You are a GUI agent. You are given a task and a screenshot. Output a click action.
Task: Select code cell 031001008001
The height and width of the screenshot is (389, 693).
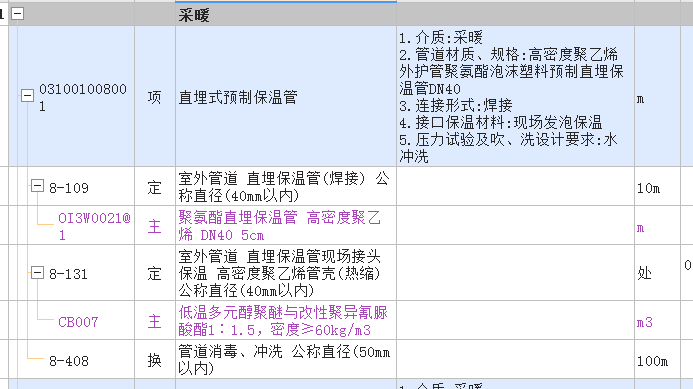(83, 97)
